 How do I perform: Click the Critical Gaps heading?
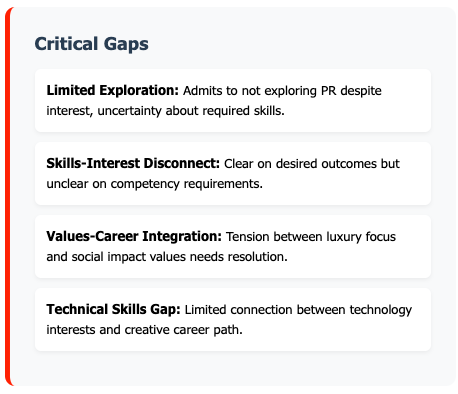tap(92, 44)
